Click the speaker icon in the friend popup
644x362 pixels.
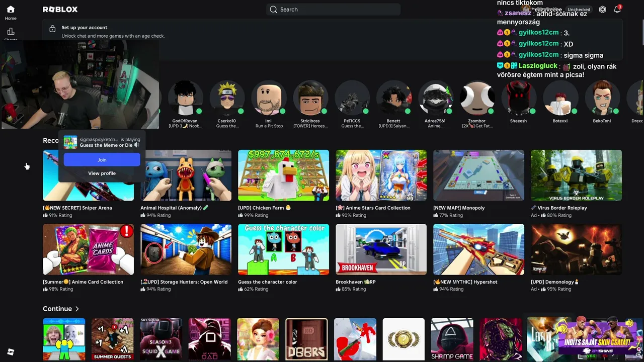point(136,145)
